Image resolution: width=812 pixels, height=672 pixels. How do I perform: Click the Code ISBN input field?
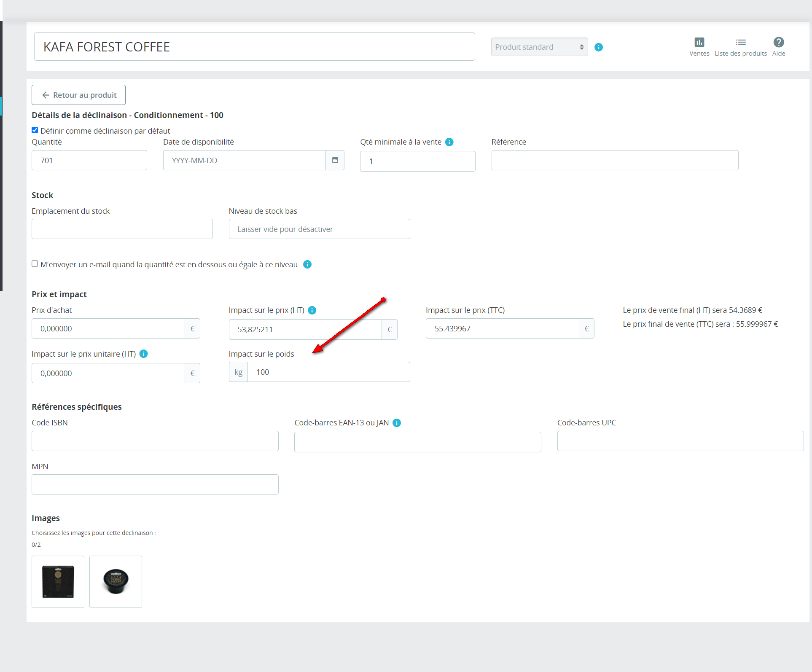point(155,441)
